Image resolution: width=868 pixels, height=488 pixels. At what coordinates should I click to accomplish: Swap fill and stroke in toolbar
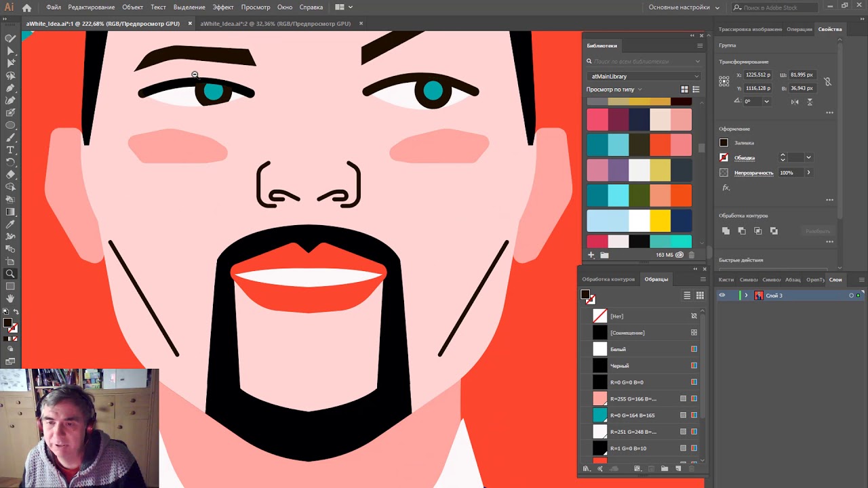[16, 312]
